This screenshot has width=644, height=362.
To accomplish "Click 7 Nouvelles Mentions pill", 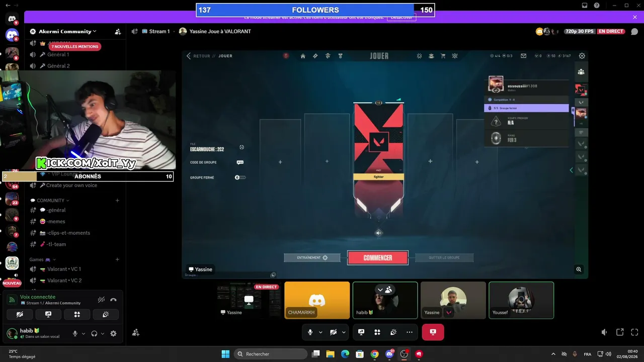I will [75, 46].
